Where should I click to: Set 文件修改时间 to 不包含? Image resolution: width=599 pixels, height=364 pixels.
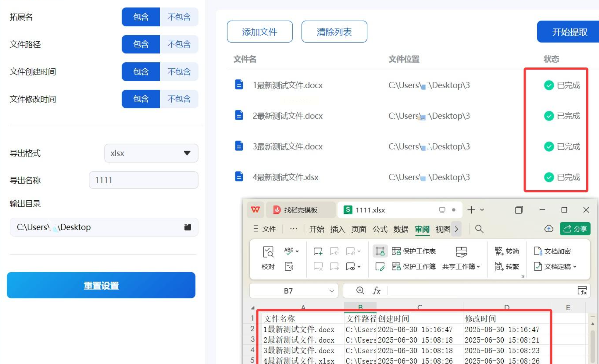[x=179, y=99]
